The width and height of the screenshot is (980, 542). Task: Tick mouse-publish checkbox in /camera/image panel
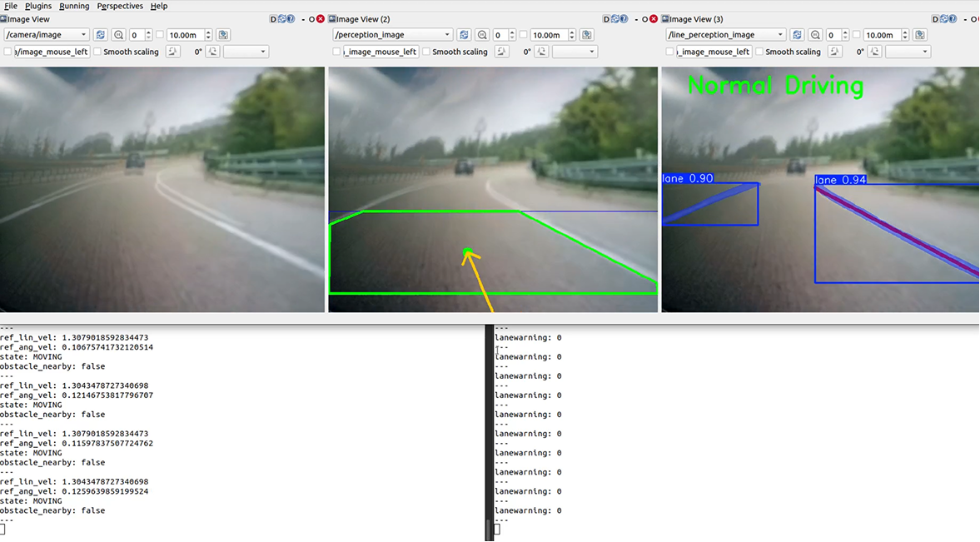7,52
